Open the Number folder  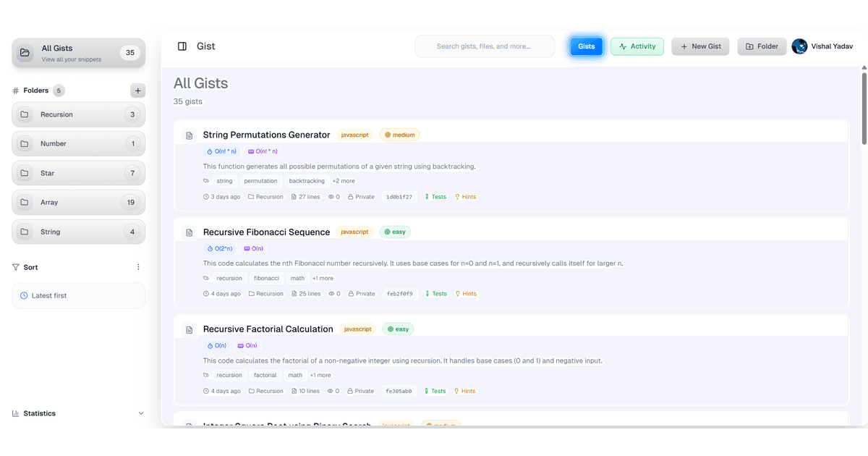(78, 144)
